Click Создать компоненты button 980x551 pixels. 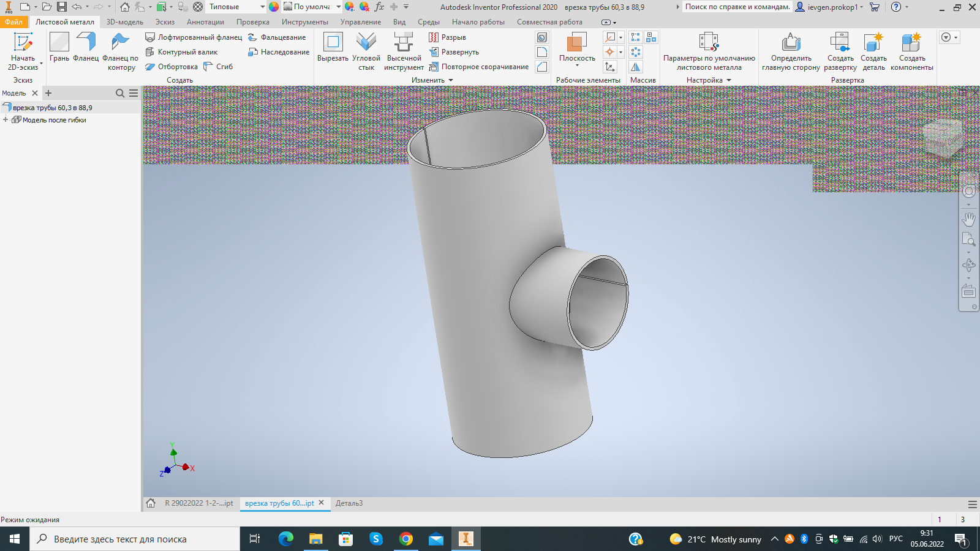click(x=912, y=52)
